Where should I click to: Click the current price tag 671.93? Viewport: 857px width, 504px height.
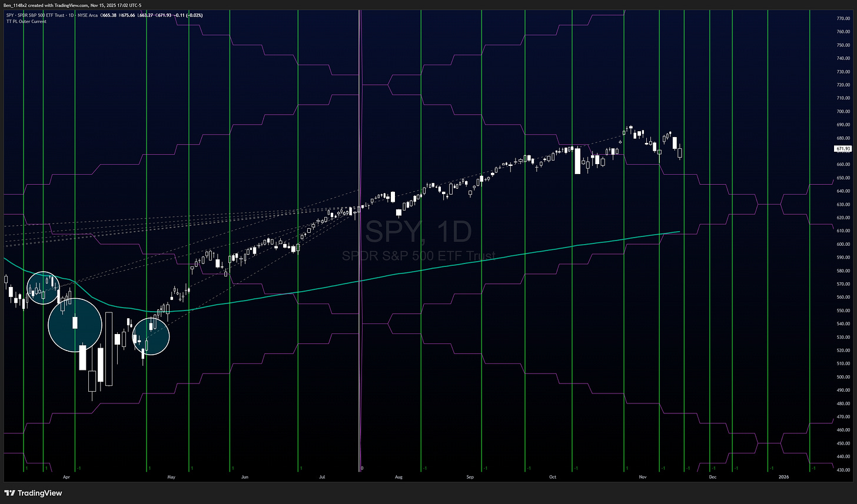(x=843, y=149)
